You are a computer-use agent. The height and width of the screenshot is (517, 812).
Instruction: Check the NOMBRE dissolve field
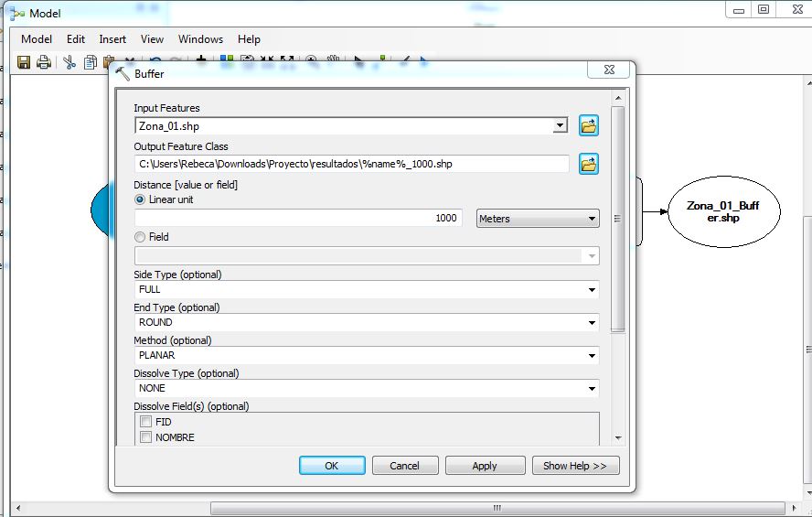(145, 437)
